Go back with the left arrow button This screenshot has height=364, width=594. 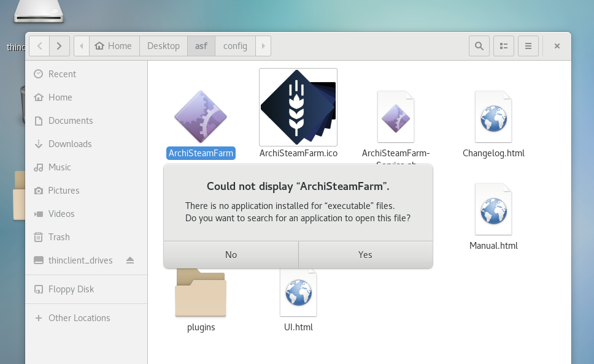(39, 46)
